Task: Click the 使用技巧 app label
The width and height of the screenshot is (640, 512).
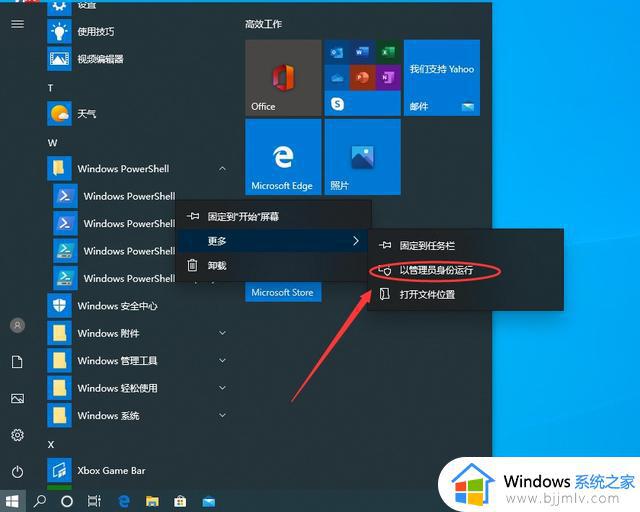Action: point(96,31)
